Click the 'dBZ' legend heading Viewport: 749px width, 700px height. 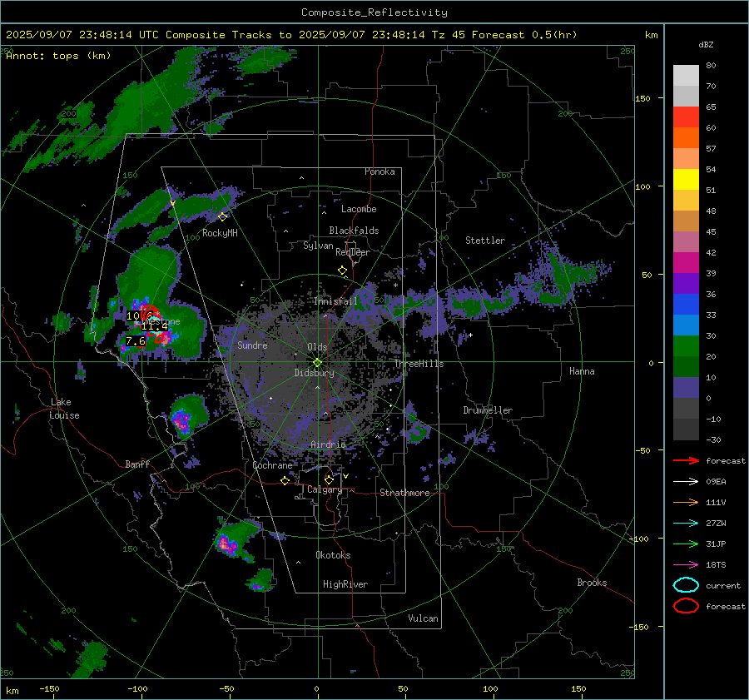coord(706,44)
